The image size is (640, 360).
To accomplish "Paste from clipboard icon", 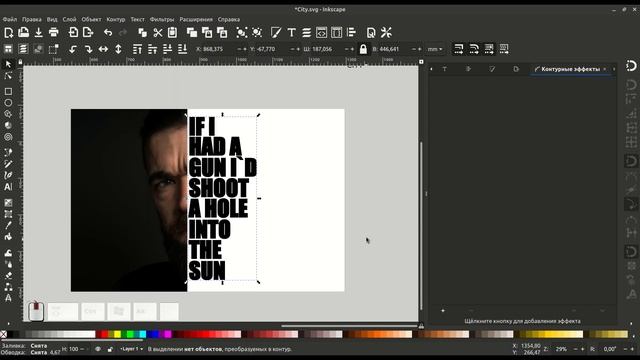I will coord(173,33).
